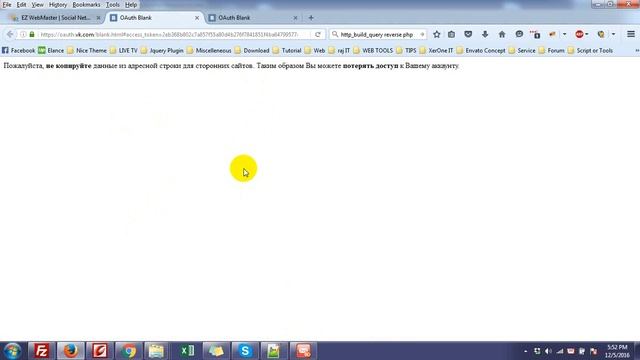This screenshot has width=640, height=360.
Task: Open Skype from the taskbar
Action: [x=245, y=351]
